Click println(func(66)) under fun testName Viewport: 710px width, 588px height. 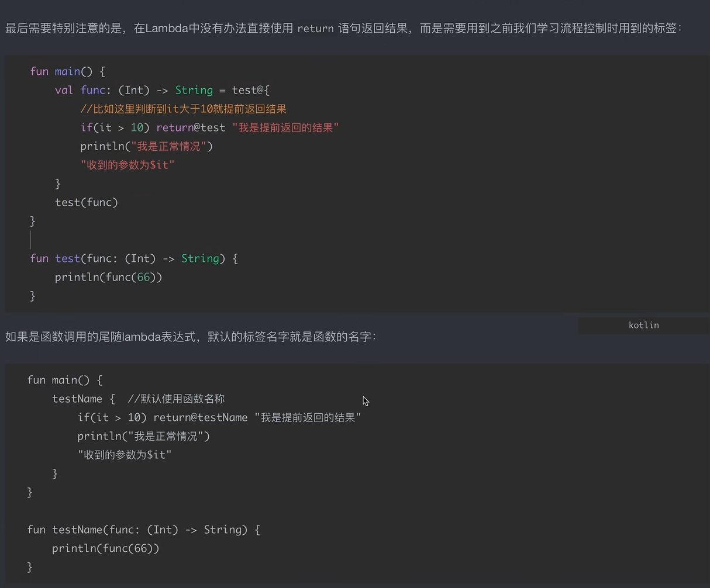tap(105, 548)
